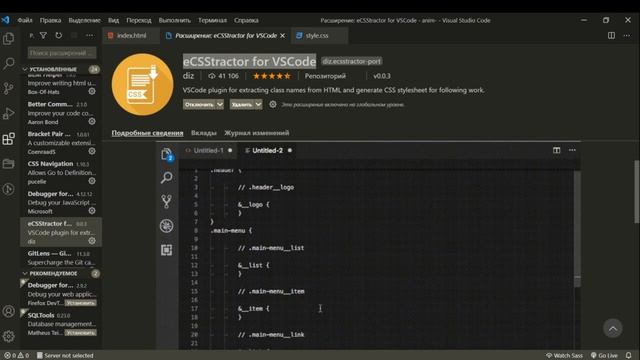
Task: Open gear menu for Box-Of-Hats extension
Action: tap(92, 91)
